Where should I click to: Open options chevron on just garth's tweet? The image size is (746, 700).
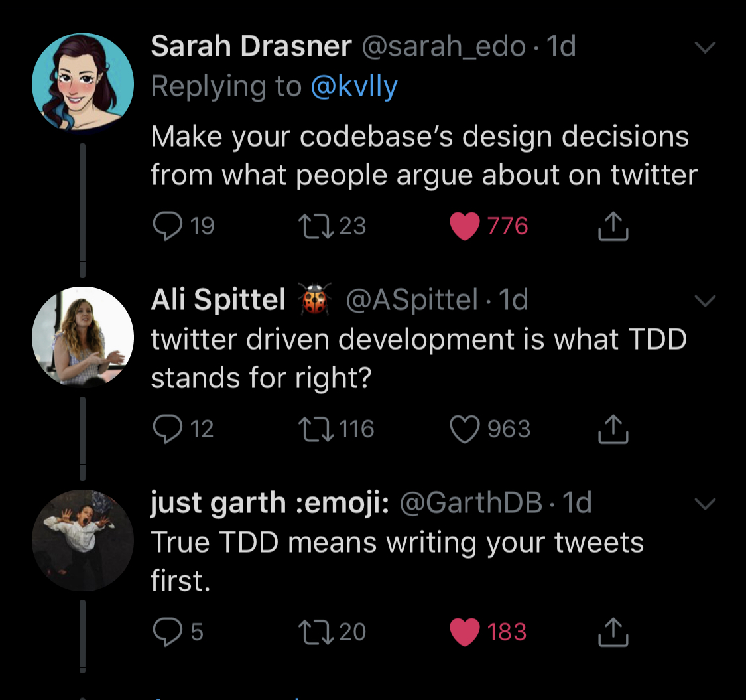click(x=705, y=504)
